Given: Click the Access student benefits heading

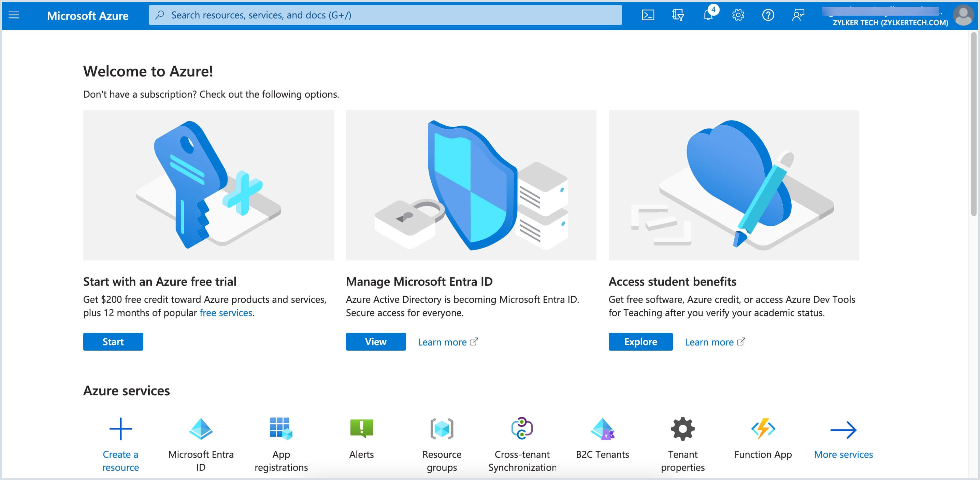Looking at the screenshot, I should coord(672,282).
